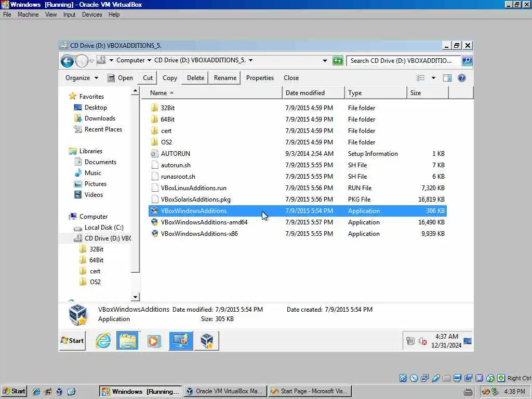Sort by the Name column header
Image resolution: width=532 pixels, height=399 pixels.
[x=211, y=93]
